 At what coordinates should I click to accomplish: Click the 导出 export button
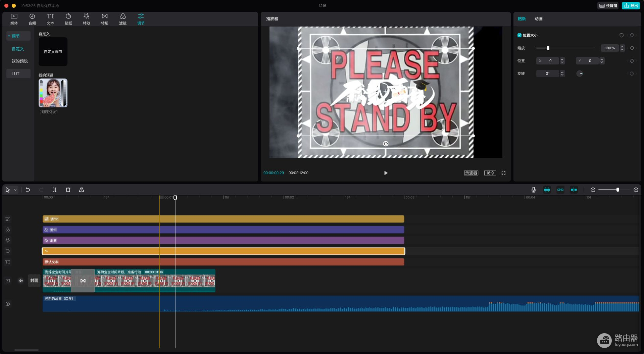[631, 6]
